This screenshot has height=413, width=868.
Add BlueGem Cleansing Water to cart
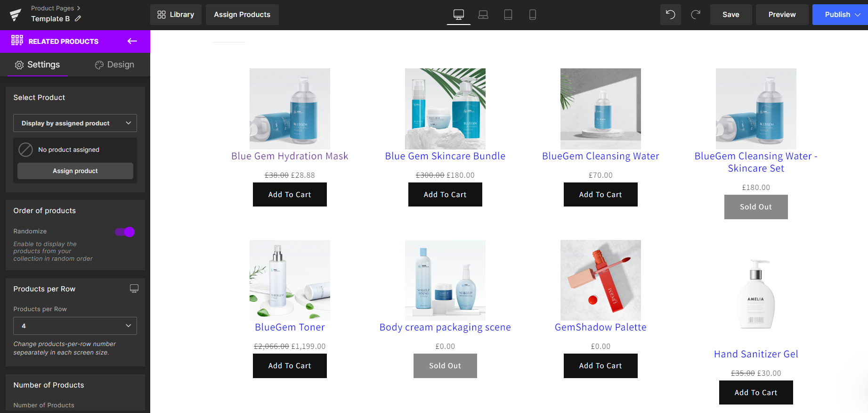pyautogui.click(x=600, y=195)
